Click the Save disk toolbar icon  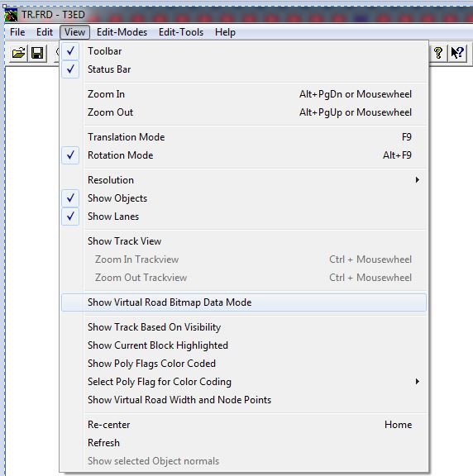(37, 54)
